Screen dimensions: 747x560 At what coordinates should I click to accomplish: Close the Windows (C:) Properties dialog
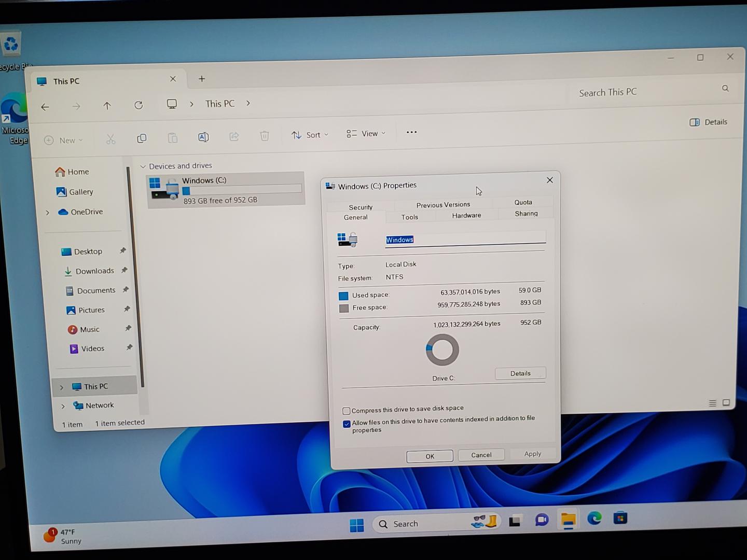coord(550,180)
